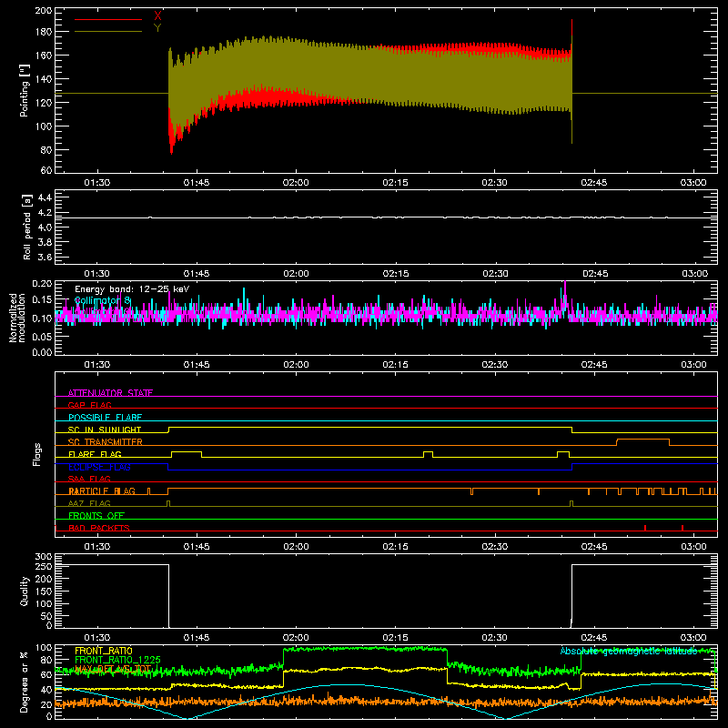Click the red X legend label

pyautogui.click(x=157, y=15)
